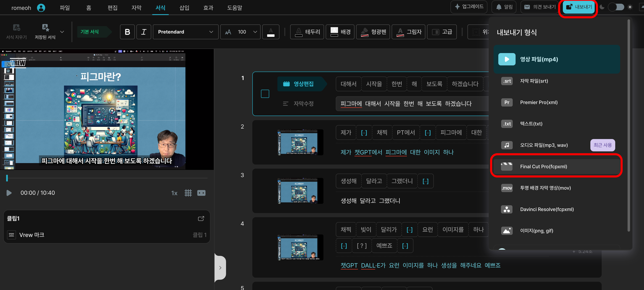This screenshot has width=644, height=290.
Task: Click the user profile avatar icon
Action: click(41, 8)
